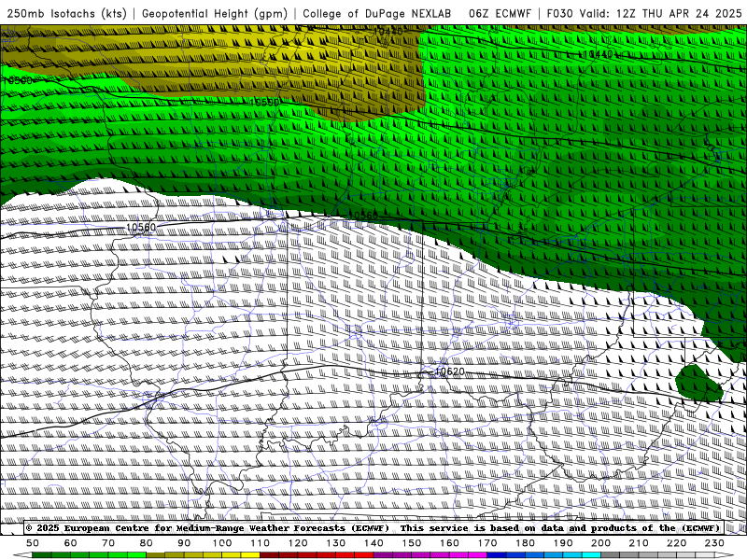This screenshot has width=747, height=560.
Task: Click the 130 value on the color scale
Action: (x=335, y=543)
